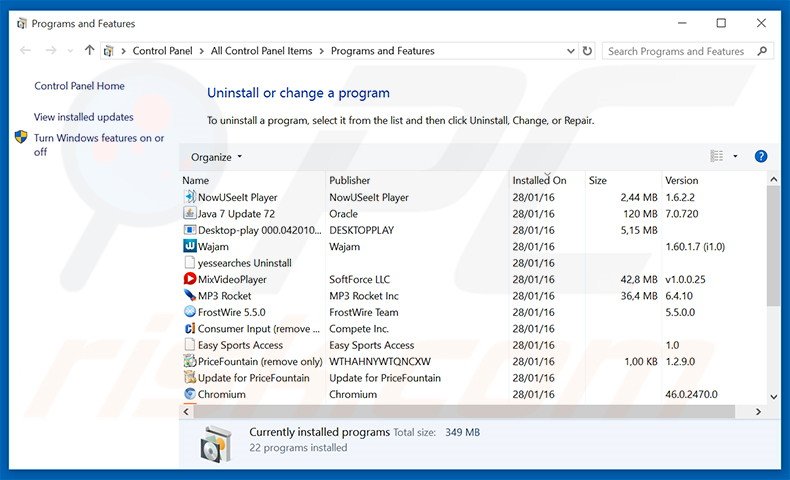This screenshot has height=480, width=790.
Task: Click the up one level arrow
Action: pyautogui.click(x=90, y=51)
